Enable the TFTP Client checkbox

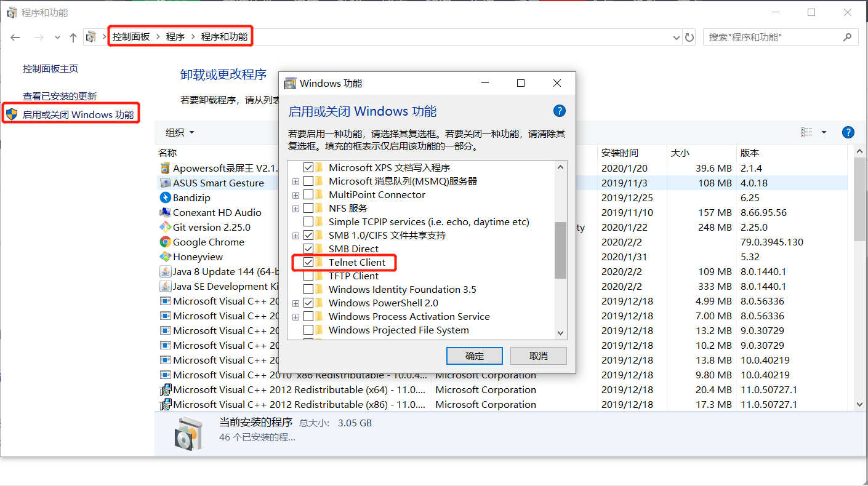point(308,276)
